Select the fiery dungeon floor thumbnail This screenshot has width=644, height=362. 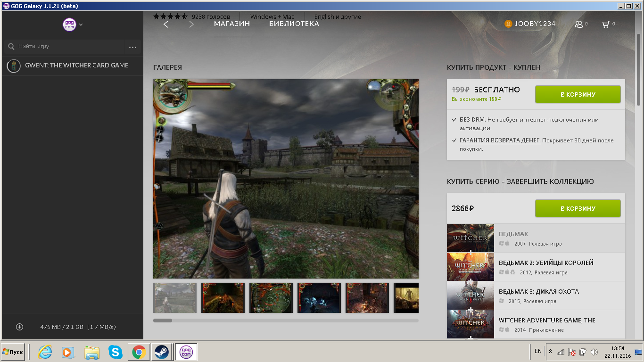click(367, 298)
